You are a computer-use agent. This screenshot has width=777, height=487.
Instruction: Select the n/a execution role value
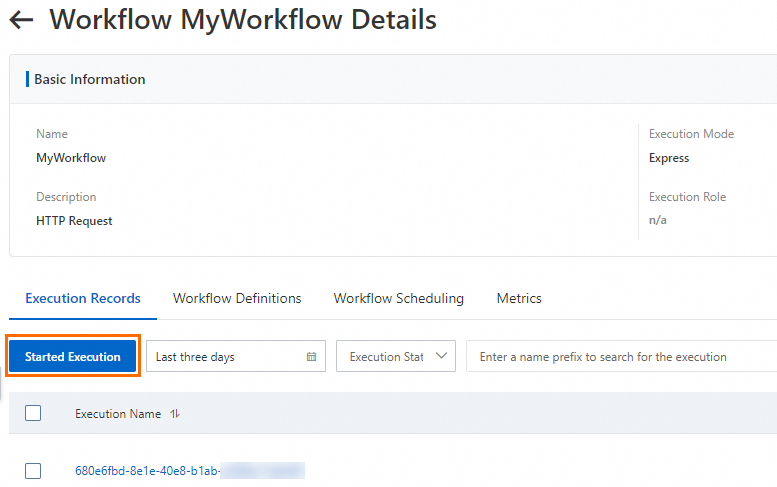click(658, 220)
